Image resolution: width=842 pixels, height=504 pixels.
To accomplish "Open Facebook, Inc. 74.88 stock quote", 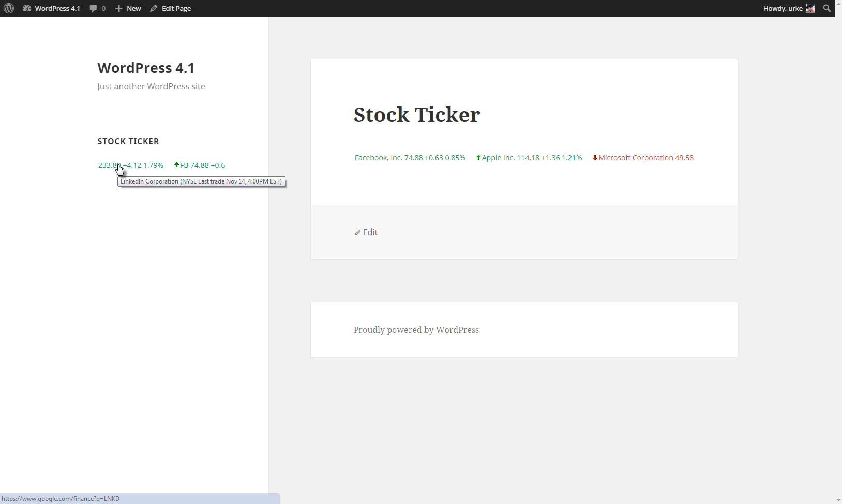I will coord(410,158).
